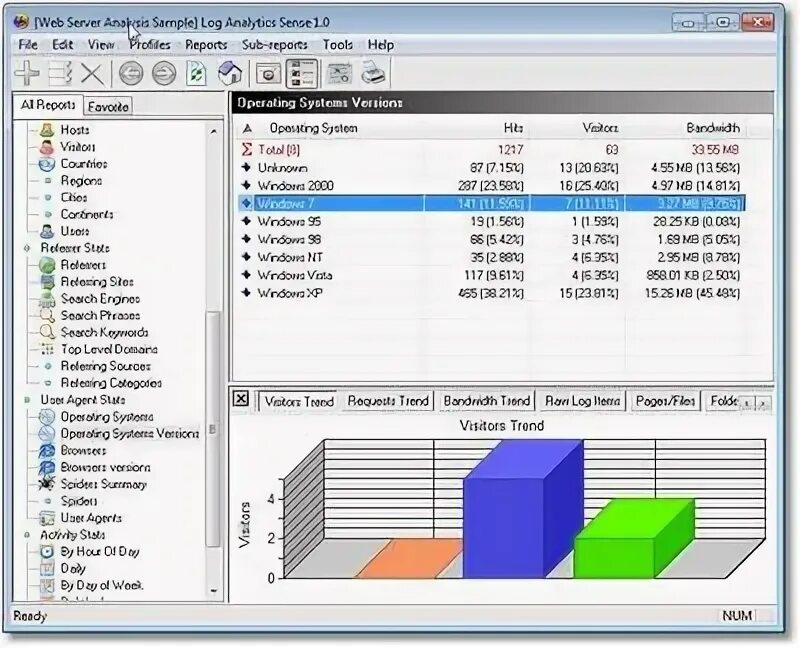Screen dimensions: 800x648
Task: Click the export report toolbar icon
Action: coord(339,74)
